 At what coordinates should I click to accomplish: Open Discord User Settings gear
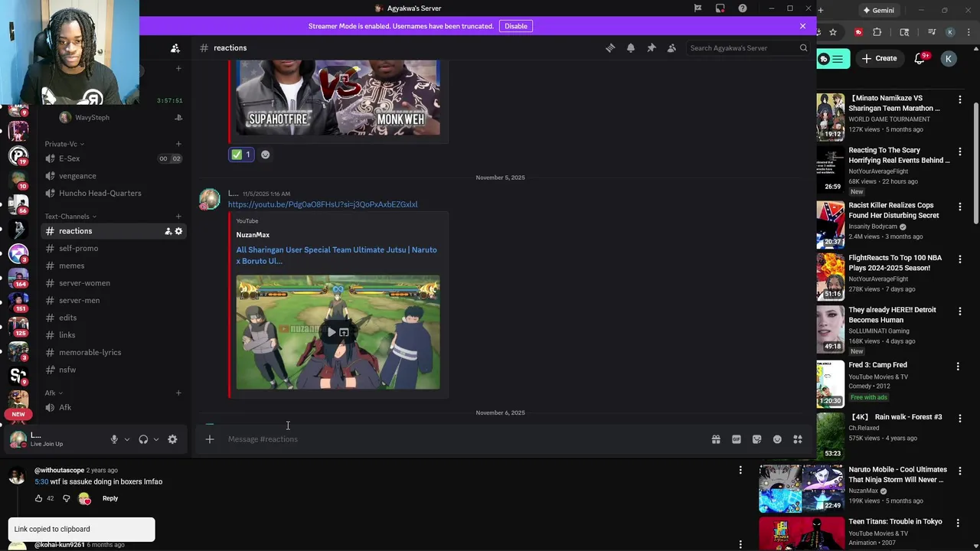(x=172, y=439)
